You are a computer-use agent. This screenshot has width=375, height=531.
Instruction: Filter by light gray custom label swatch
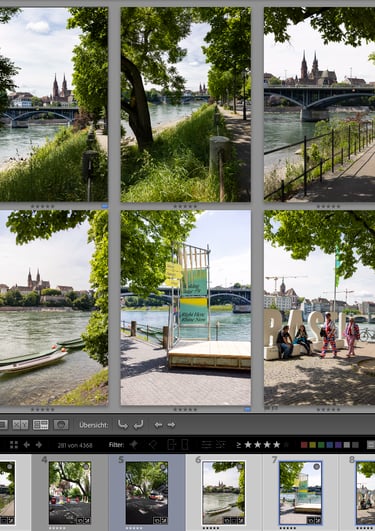[347, 445]
